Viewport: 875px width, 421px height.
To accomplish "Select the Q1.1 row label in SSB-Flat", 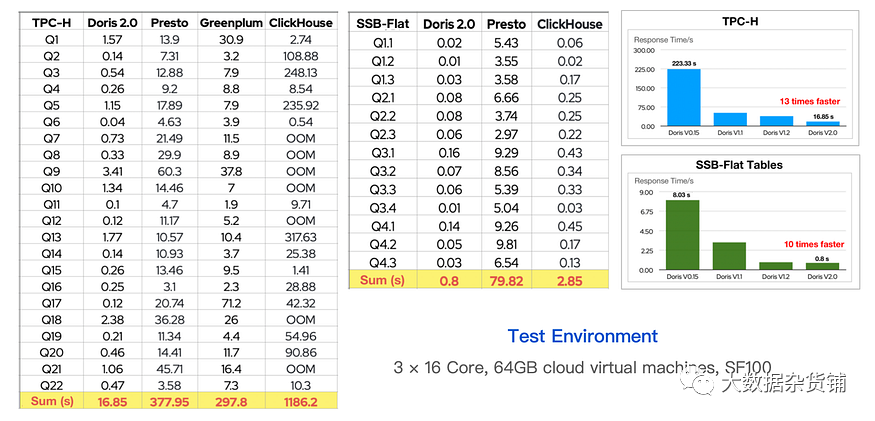I will tap(383, 43).
